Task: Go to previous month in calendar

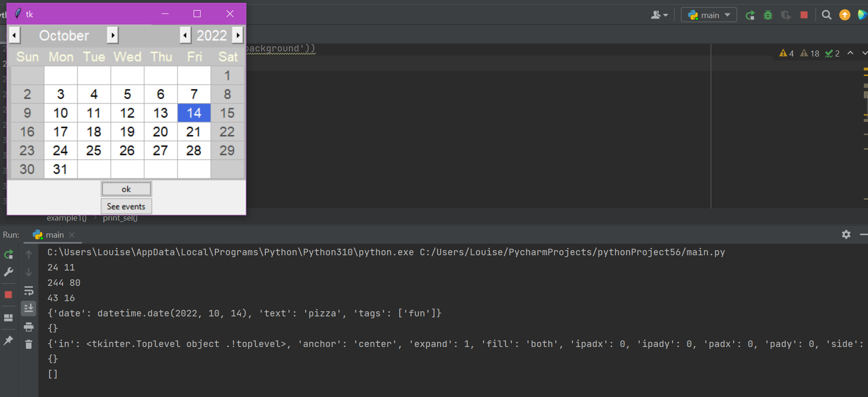Action: click(14, 35)
